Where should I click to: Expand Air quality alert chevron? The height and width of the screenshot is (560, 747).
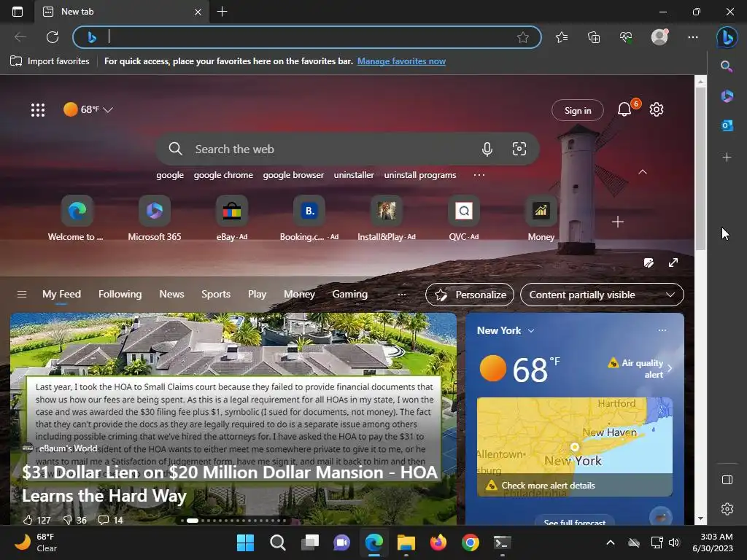point(670,368)
